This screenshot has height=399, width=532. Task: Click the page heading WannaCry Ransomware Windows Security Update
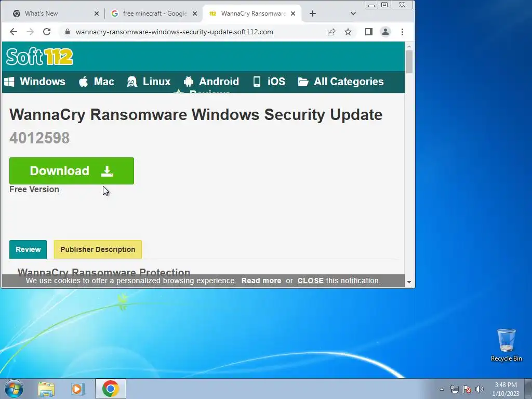pyautogui.click(x=196, y=115)
